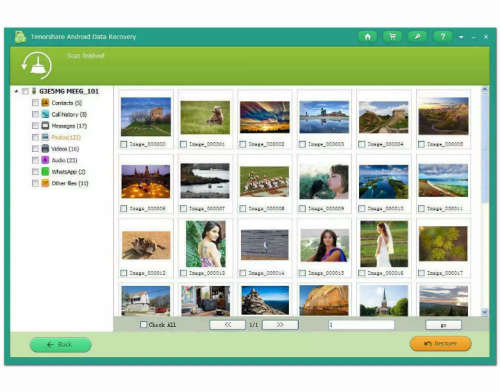Select Photos in the category tree
Image resolution: width=500 pixels, height=392 pixels.
point(66,137)
